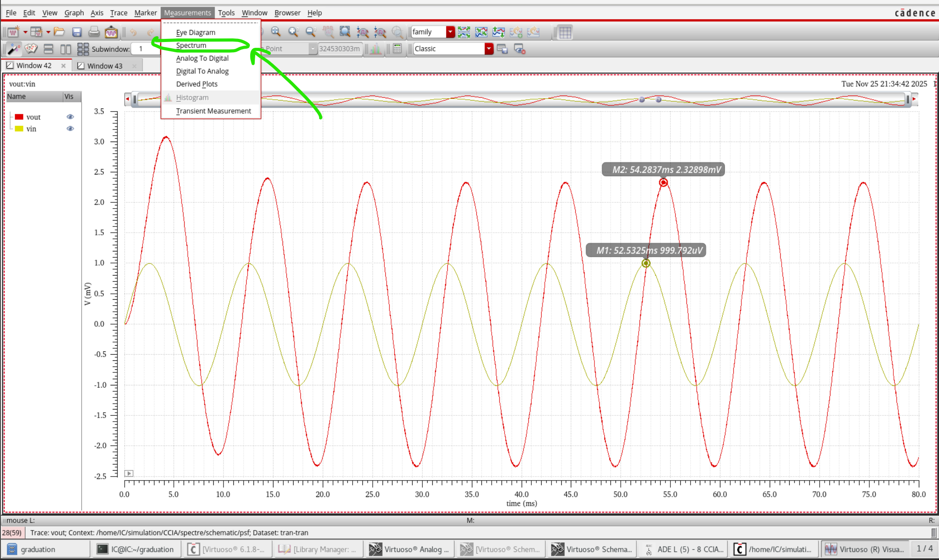This screenshot has height=560, width=939.
Task: Open the new graph window dropdown arrow
Action: pyautogui.click(x=25, y=32)
